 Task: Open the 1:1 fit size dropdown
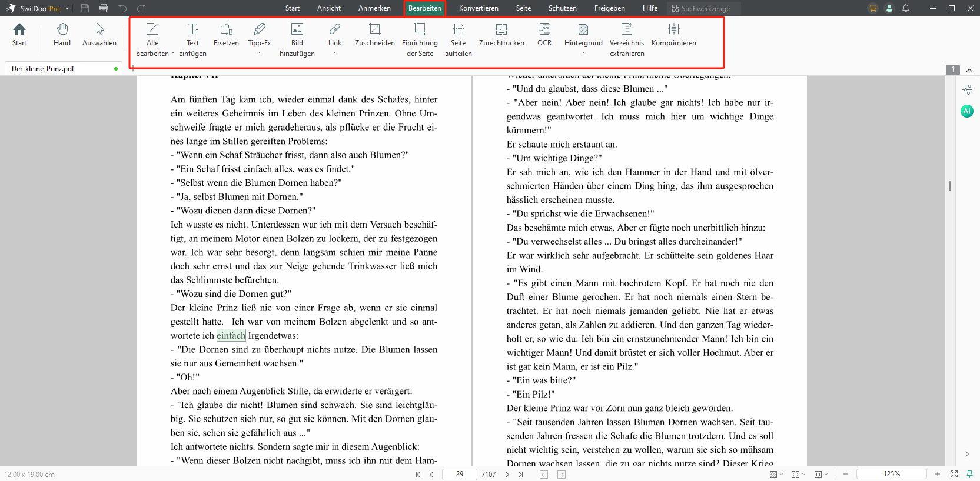[821, 474]
